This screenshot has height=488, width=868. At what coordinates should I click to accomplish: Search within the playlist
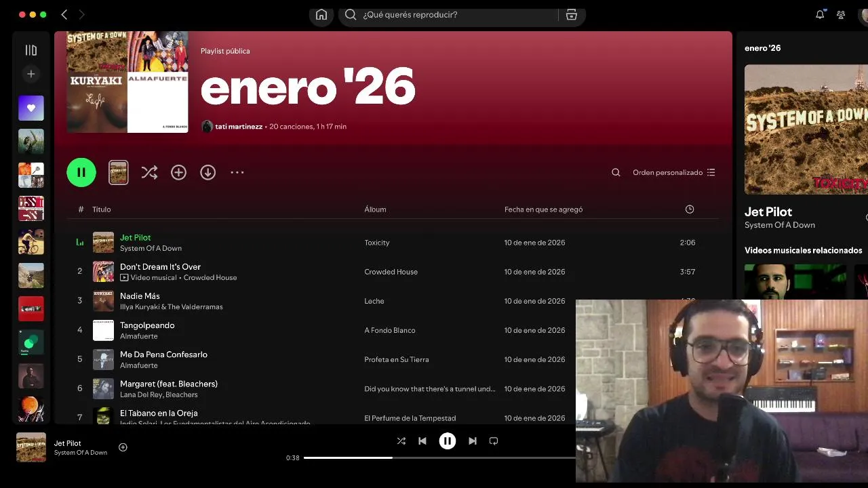(x=616, y=173)
